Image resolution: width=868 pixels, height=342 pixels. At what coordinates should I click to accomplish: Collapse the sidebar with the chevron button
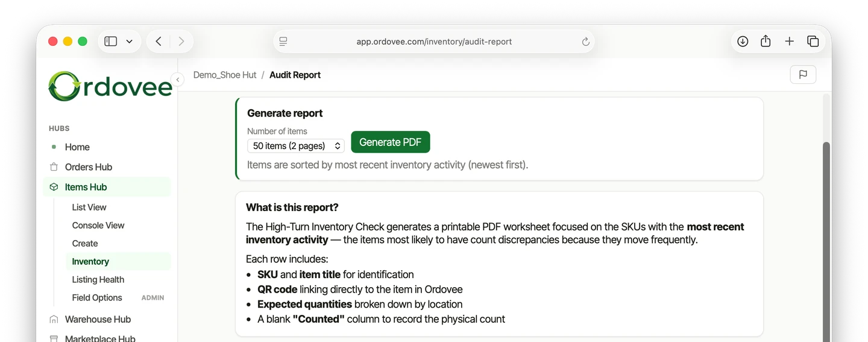coord(178,80)
